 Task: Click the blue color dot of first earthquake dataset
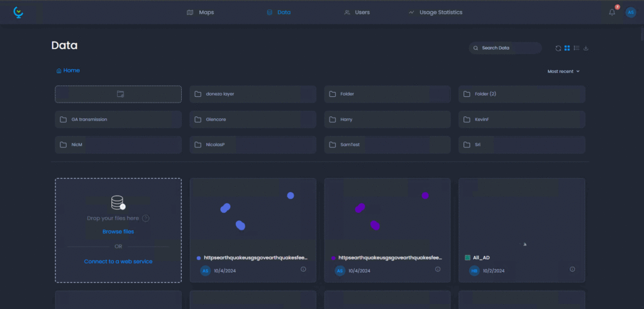[x=199, y=258]
